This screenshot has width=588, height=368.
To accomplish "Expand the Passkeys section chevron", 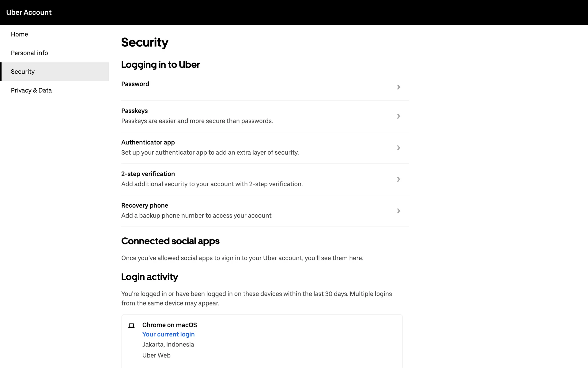I will (x=398, y=116).
